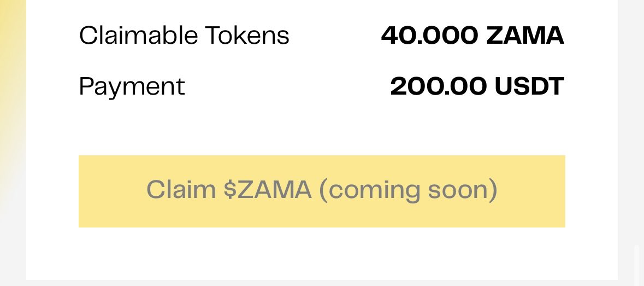Select the 40.000 ZAMA amount text
Image resolution: width=644 pixels, height=286 pixels.
click(472, 36)
